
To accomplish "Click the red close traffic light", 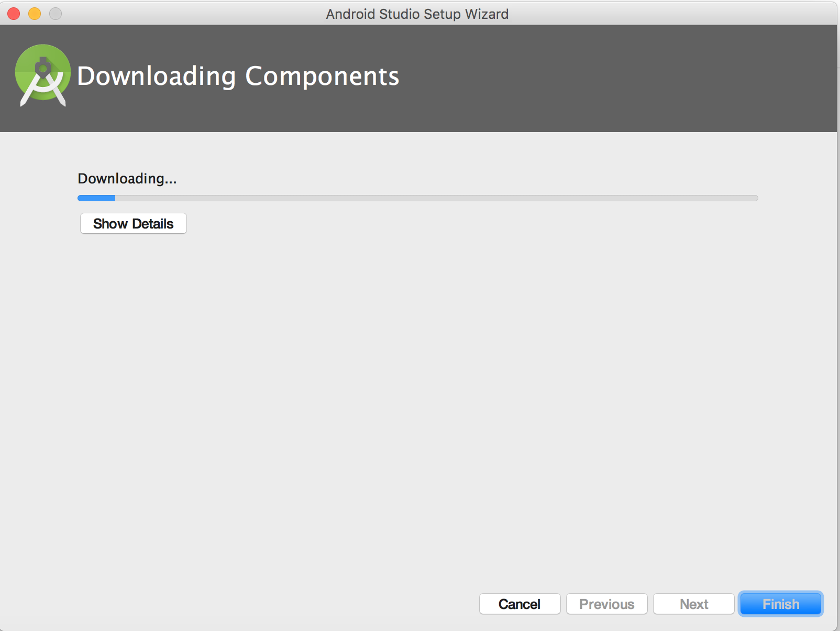I will click(x=13, y=14).
